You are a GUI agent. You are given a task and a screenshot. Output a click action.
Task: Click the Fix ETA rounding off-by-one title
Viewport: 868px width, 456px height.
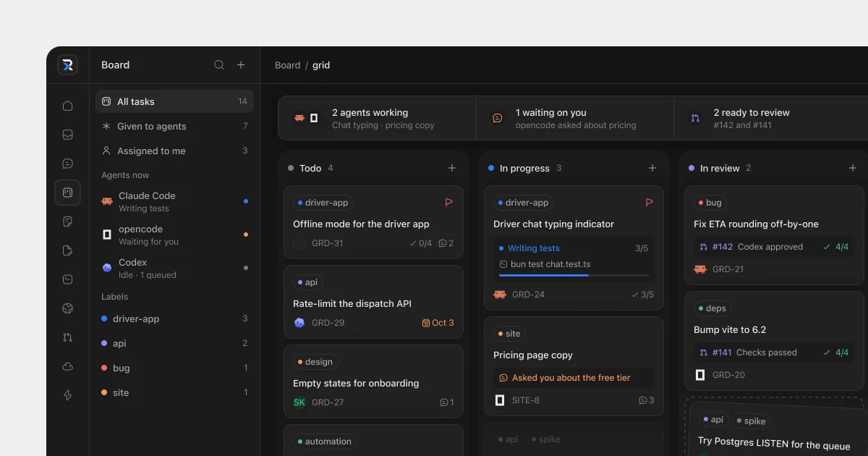pyautogui.click(x=756, y=224)
